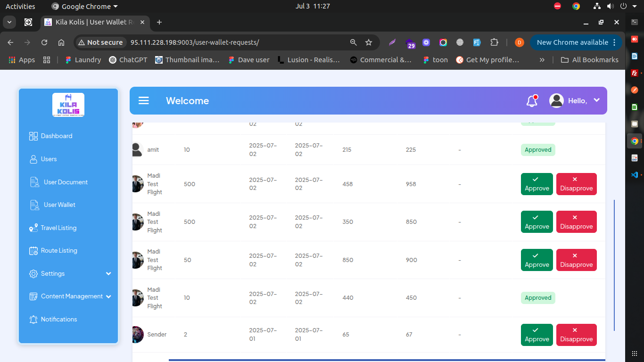Screen dimensions: 644x362
Task: Click the address bar URL field
Action: [236, 42]
